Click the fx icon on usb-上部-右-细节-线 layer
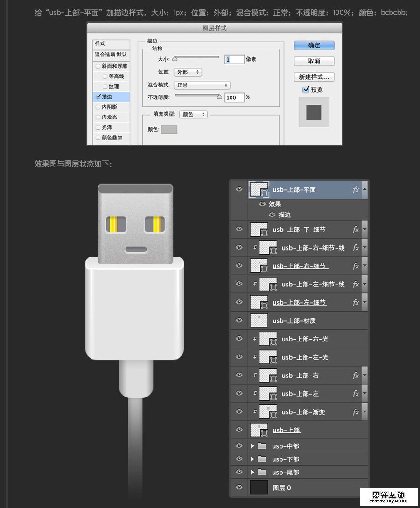This screenshot has width=420, height=508. [356, 247]
